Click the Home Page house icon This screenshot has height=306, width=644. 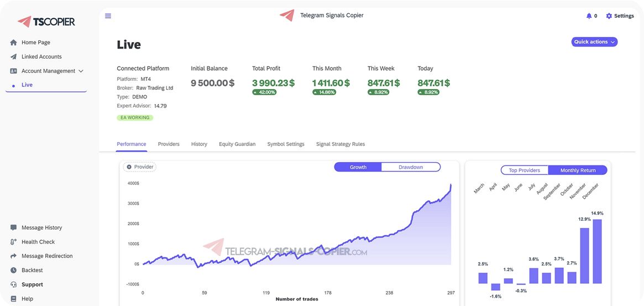tap(13, 43)
